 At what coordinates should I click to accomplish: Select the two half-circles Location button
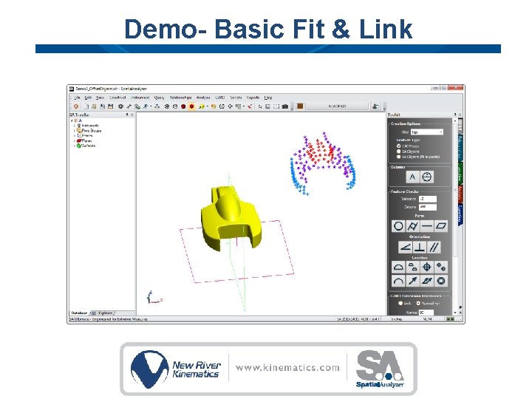[x=412, y=267]
